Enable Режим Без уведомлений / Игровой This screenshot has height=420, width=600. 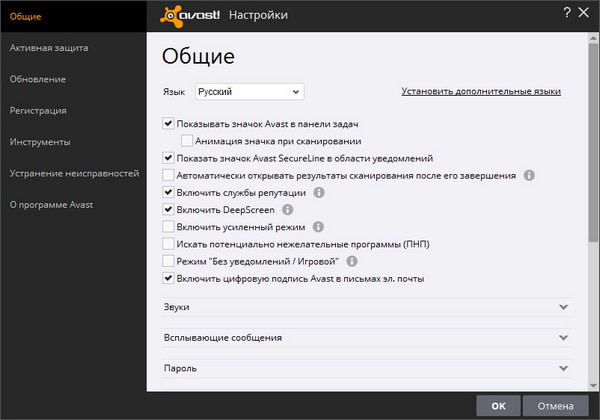click(168, 261)
